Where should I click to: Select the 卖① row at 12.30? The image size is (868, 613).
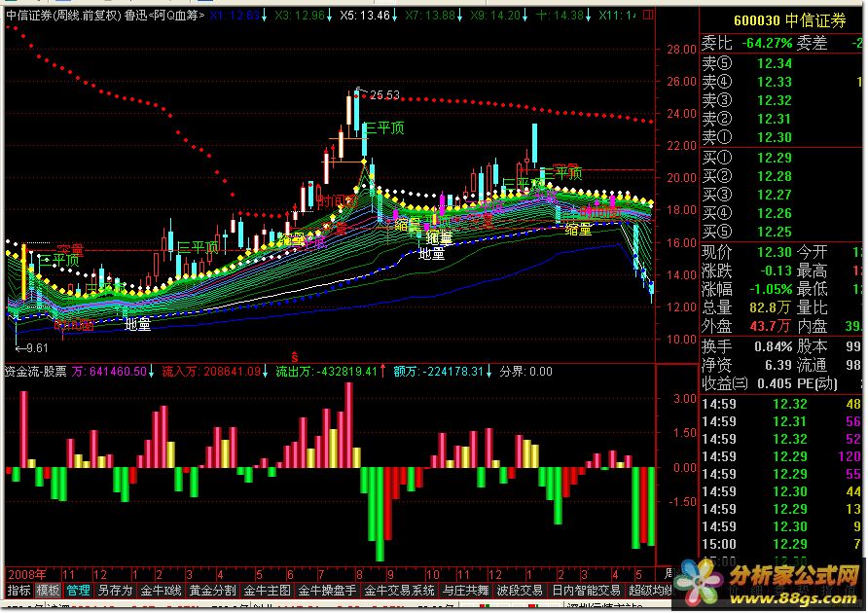[x=781, y=137]
